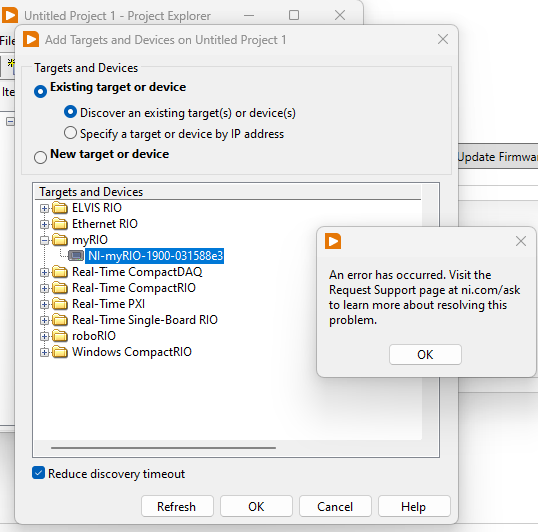This screenshot has width=538, height=532.
Task: Click the Ethernet RIO folder icon
Action: (60, 224)
